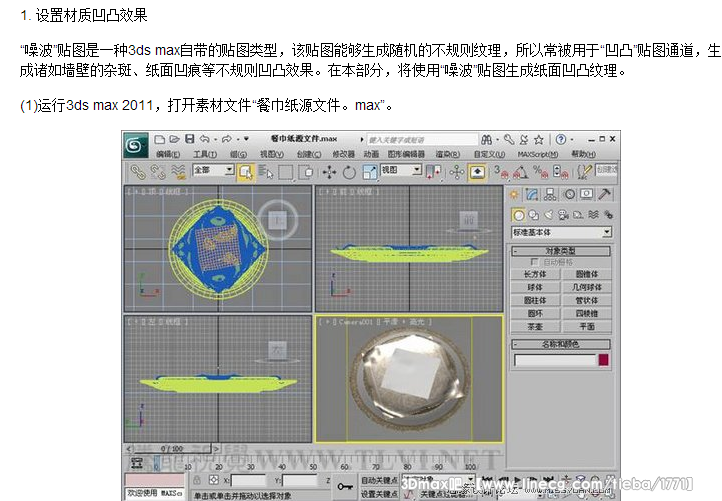
Task: Activate the Select Object tool
Action: [x=245, y=172]
